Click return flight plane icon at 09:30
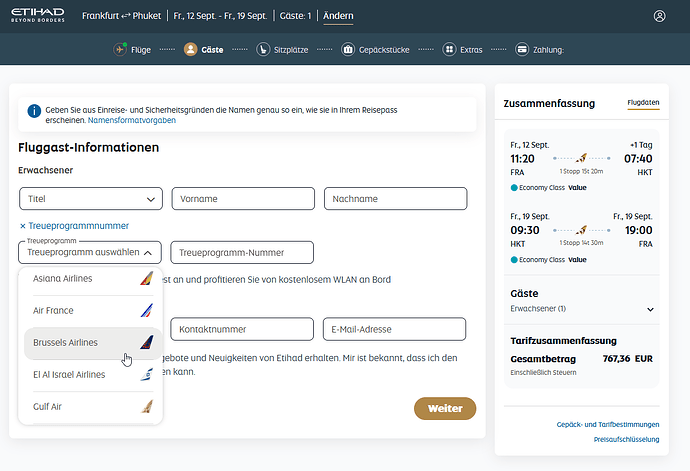This screenshot has height=471, width=690. coord(581,229)
